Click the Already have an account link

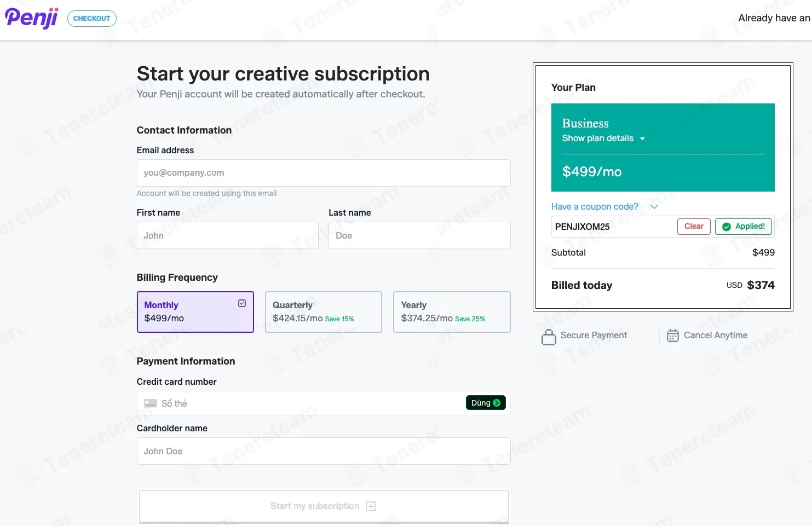pos(775,18)
